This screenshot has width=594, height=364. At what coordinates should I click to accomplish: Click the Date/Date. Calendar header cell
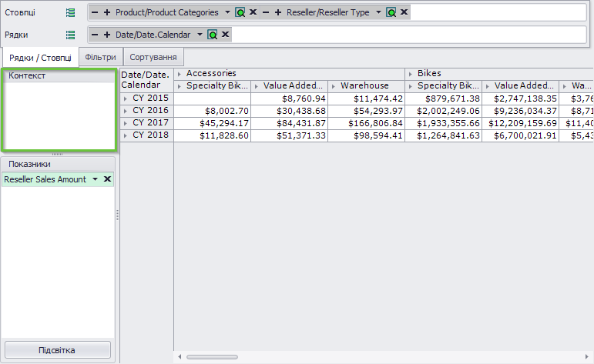tap(147, 80)
